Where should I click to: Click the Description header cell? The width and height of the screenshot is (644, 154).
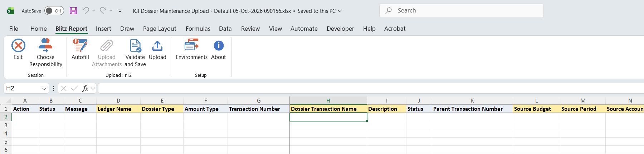pyautogui.click(x=386, y=109)
